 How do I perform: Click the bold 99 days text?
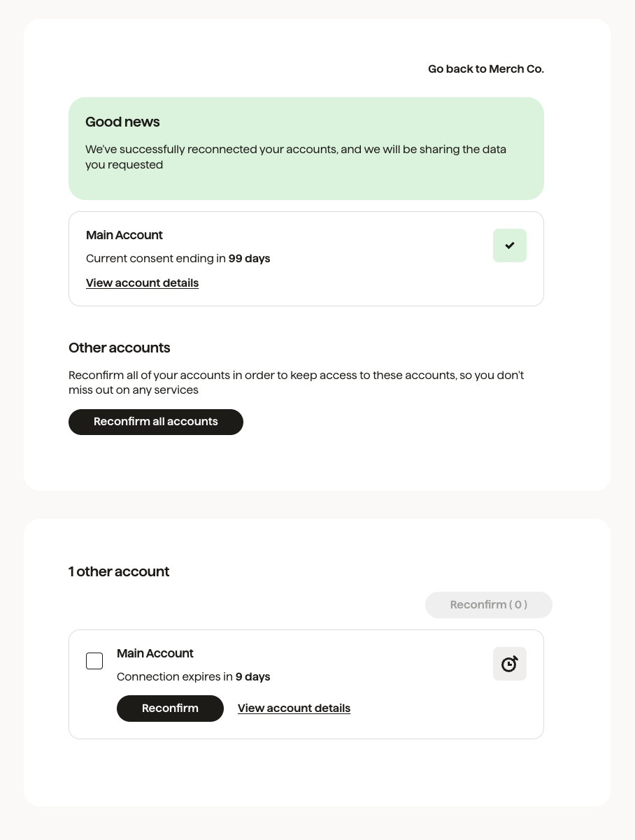pos(250,259)
